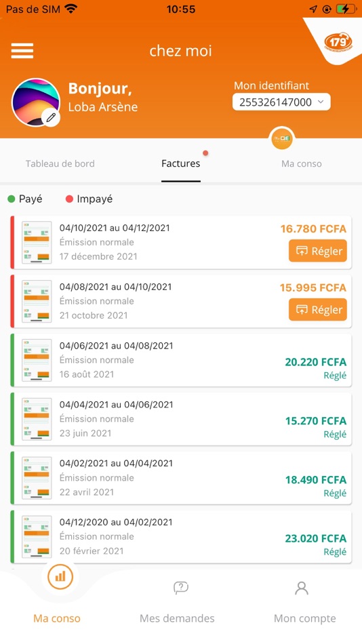Open Mon compte person icon
This screenshot has width=362, height=644.
(x=302, y=588)
